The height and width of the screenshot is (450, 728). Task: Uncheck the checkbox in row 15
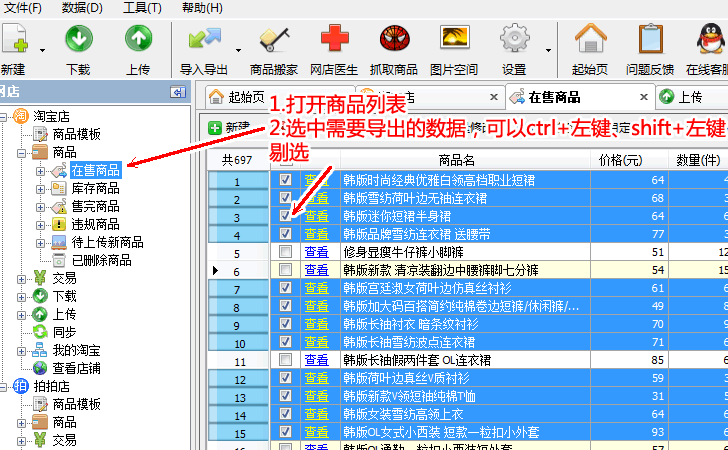click(x=285, y=431)
